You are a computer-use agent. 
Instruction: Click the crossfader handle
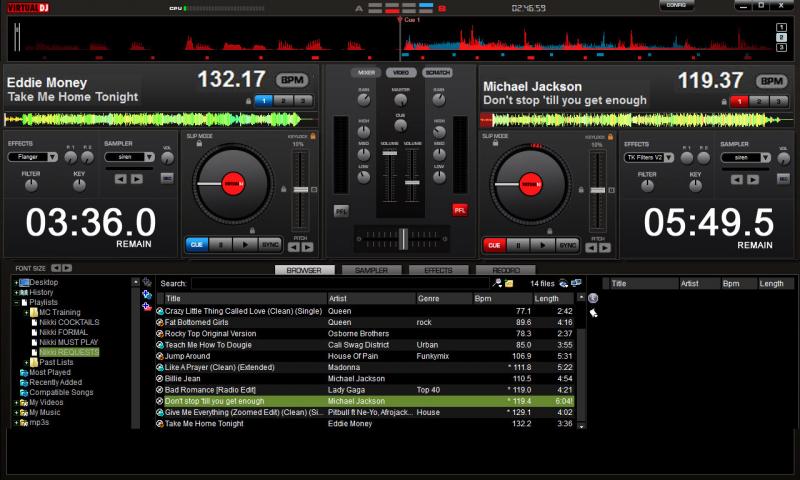click(403, 239)
